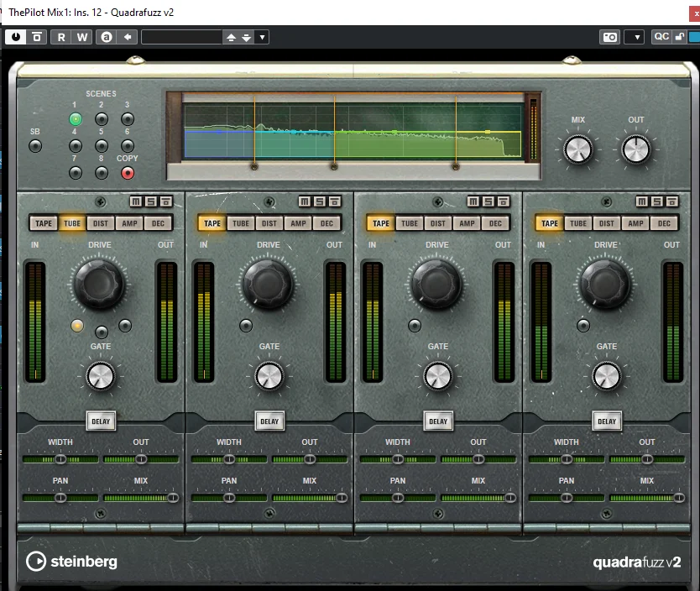Select scene 6

tap(128, 146)
